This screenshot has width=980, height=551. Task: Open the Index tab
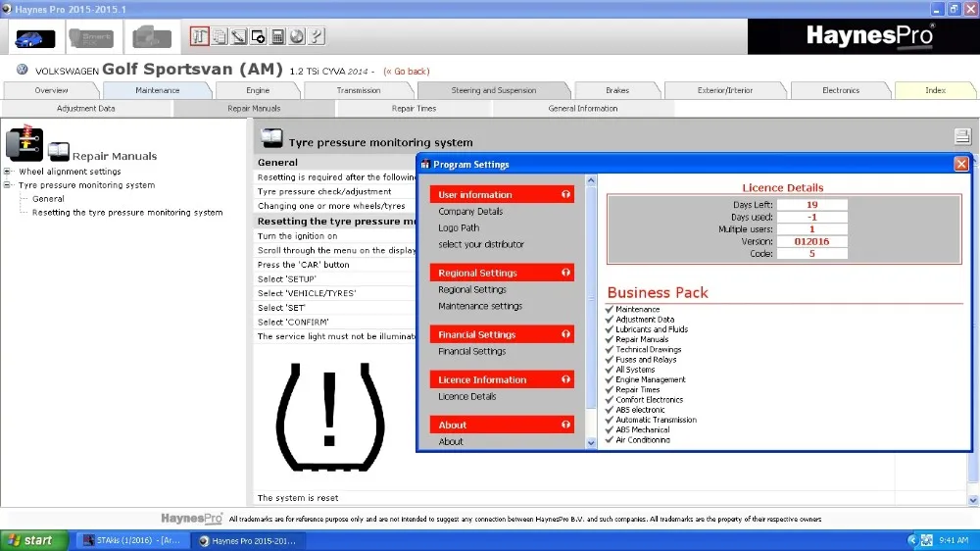click(935, 90)
